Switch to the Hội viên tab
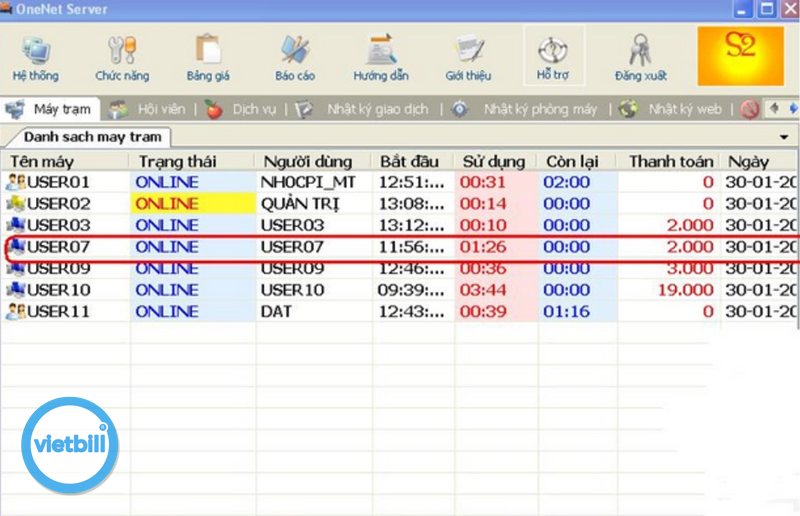This screenshot has height=516, width=800. click(x=152, y=109)
